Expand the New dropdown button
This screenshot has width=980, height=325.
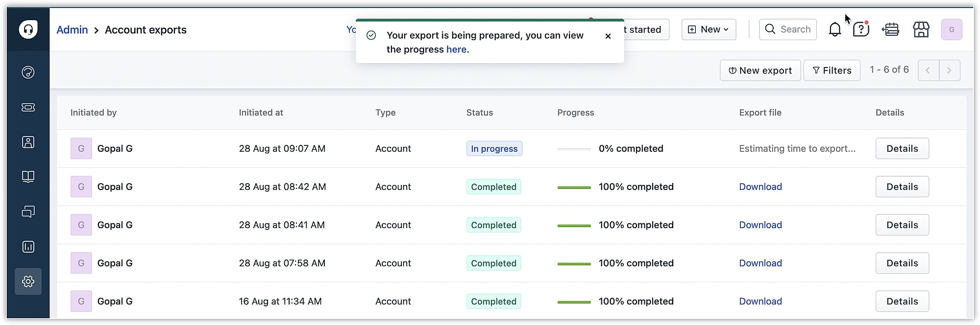[709, 30]
